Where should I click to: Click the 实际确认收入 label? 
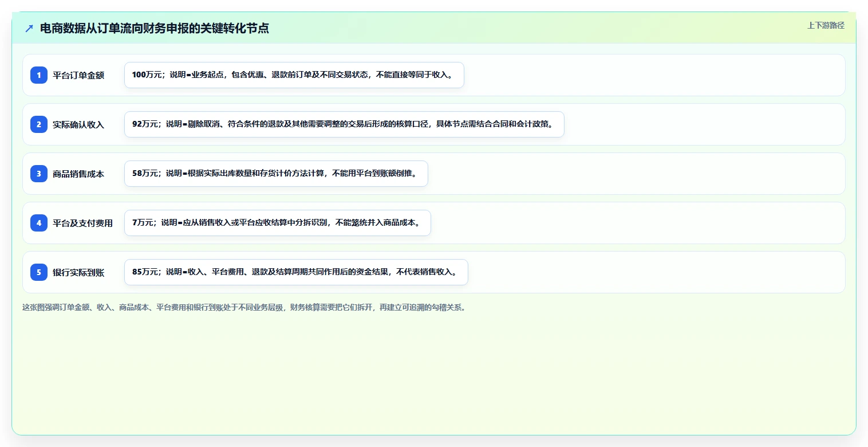pyautogui.click(x=78, y=124)
